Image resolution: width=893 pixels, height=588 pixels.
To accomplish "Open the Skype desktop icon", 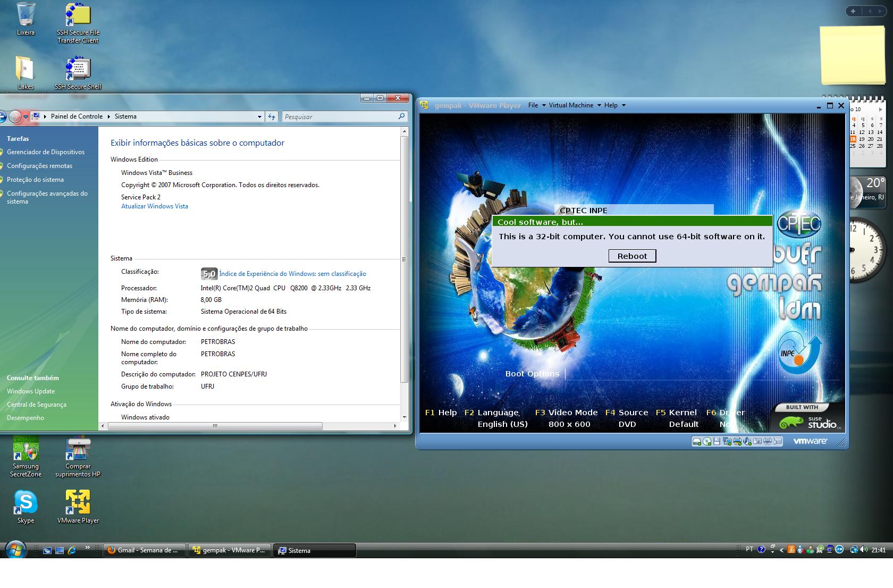I will coord(26,503).
